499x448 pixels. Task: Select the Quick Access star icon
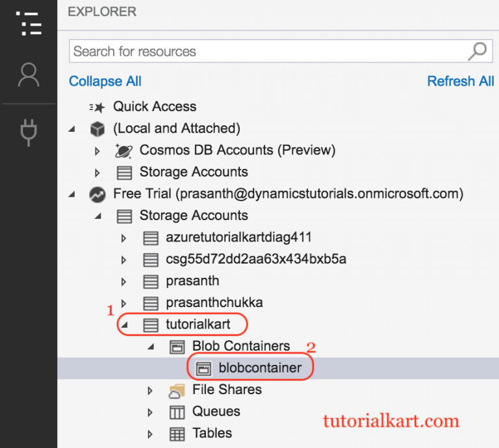pos(97,107)
